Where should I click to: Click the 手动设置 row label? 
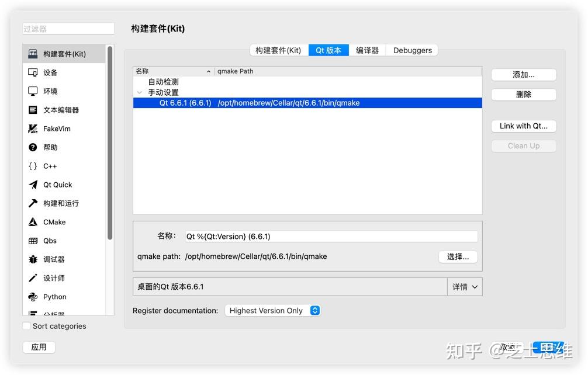point(164,92)
